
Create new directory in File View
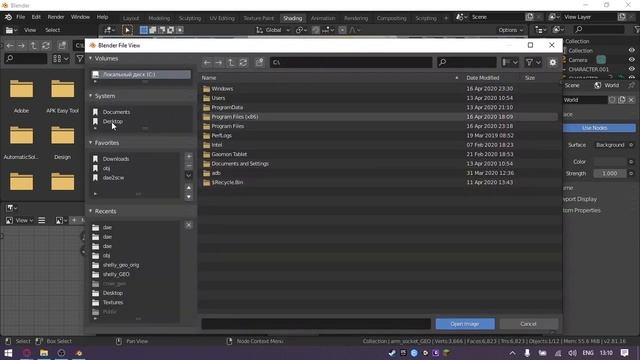pyautogui.click(x=259, y=62)
